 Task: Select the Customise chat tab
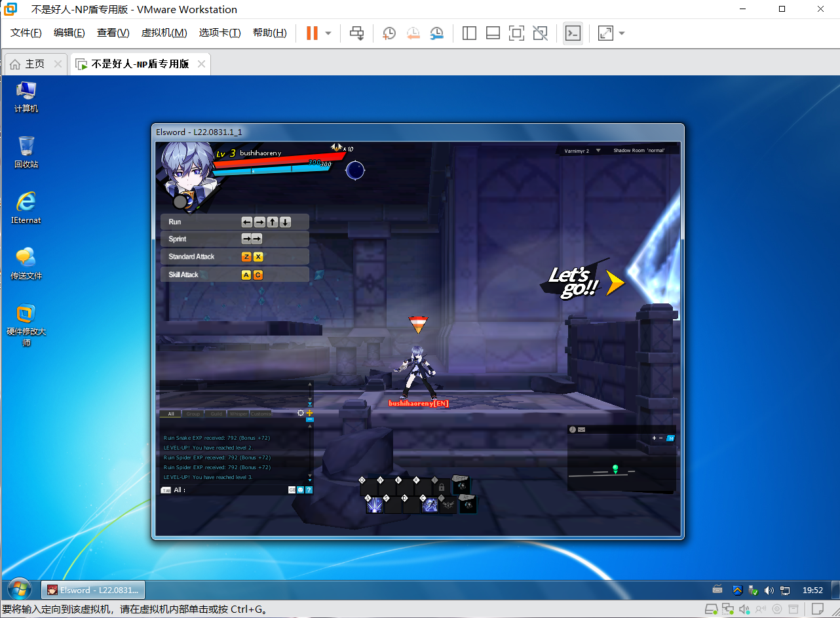[x=261, y=414]
